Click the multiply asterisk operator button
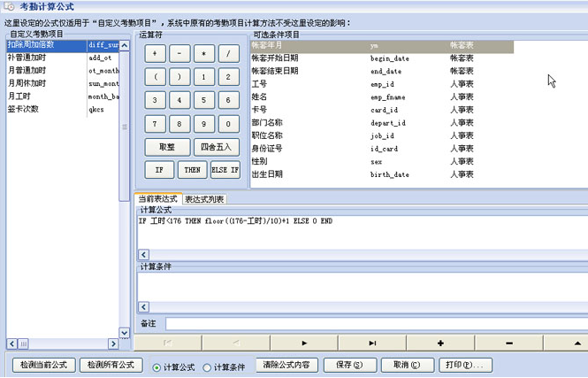Viewport: 588px width, 378px height. 203,54
